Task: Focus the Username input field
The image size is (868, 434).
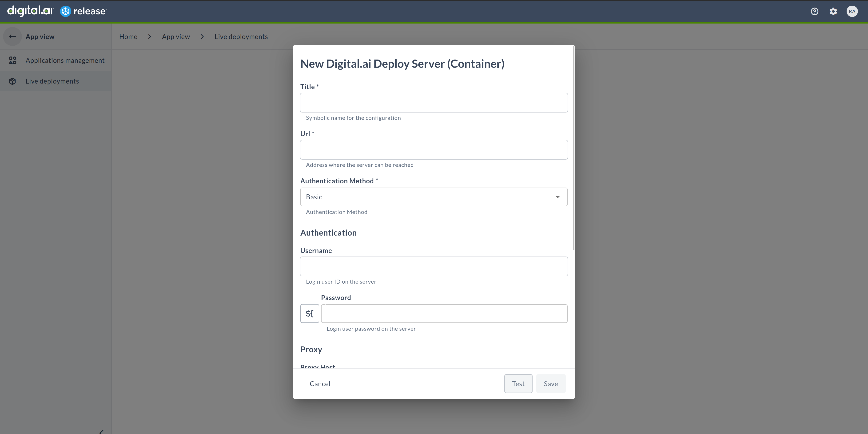Action: (434, 266)
